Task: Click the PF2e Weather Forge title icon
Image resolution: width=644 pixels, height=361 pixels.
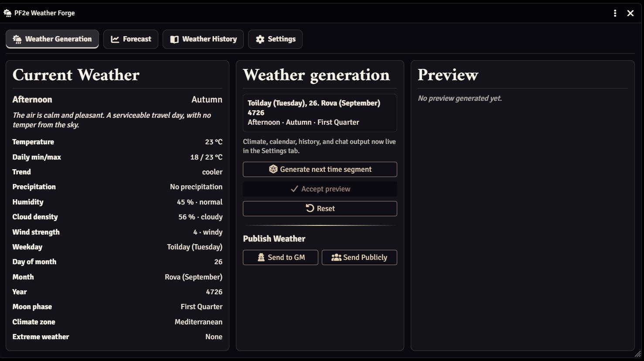Action: click(x=7, y=13)
